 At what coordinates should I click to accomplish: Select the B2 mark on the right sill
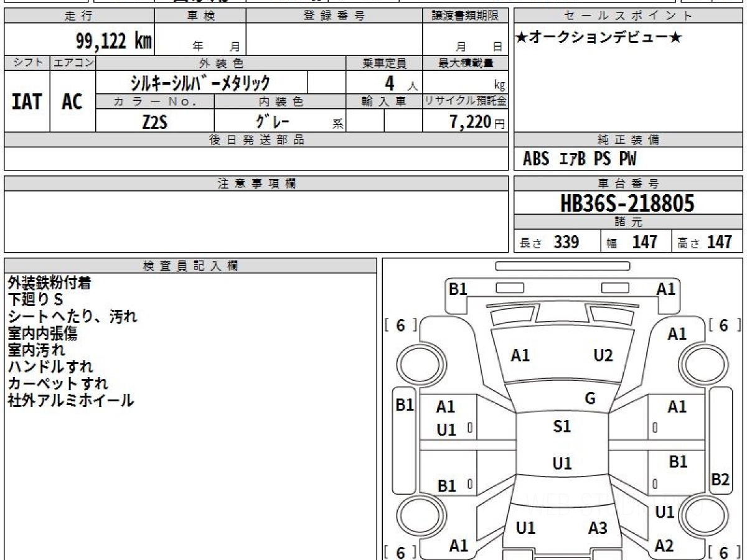coord(720,480)
